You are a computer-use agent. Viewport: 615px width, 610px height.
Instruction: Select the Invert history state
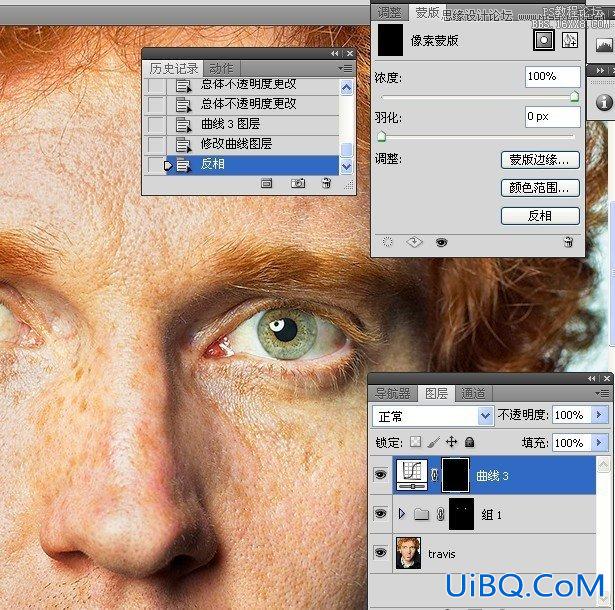[252, 165]
